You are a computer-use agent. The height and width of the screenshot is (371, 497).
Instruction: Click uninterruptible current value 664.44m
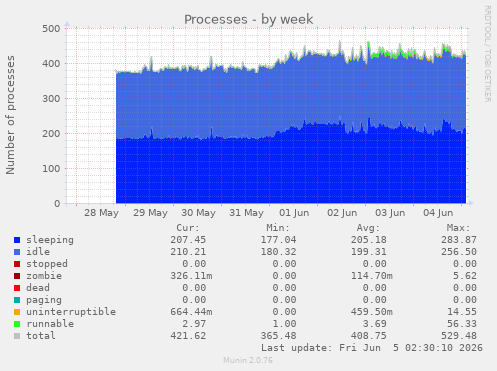(x=191, y=312)
